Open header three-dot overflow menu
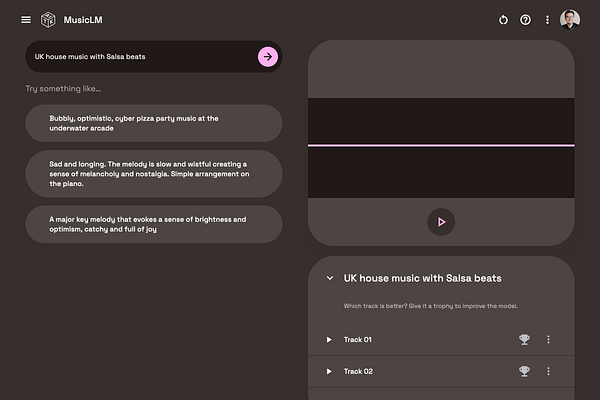 click(x=547, y=20)
